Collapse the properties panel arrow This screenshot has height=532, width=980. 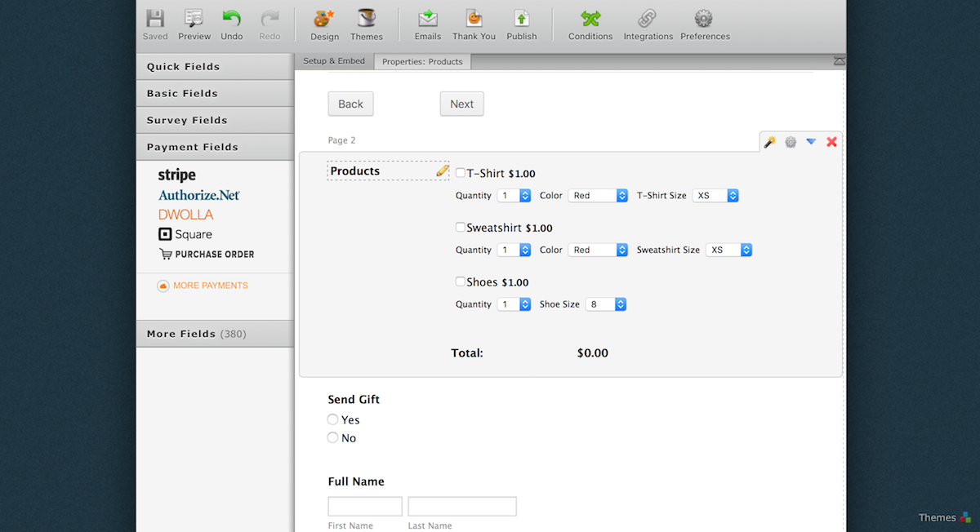(840, 61)
